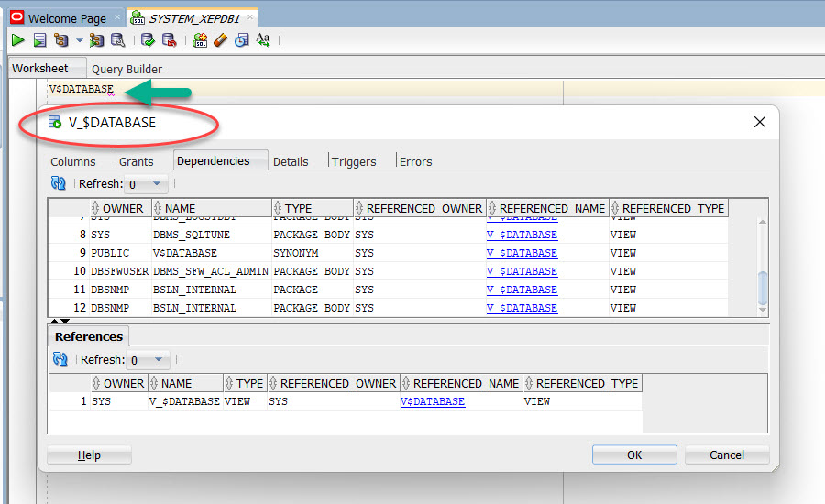Sort Dependencies table by OWNER header
The image size is (825, 504).
click(120, 208)
